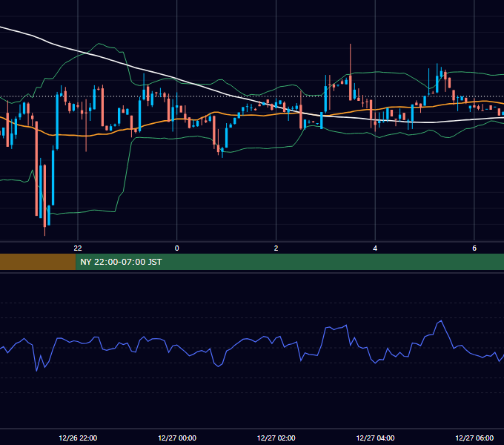Click the 22 hour axis label
504x445 pixels.
point(78,248)
